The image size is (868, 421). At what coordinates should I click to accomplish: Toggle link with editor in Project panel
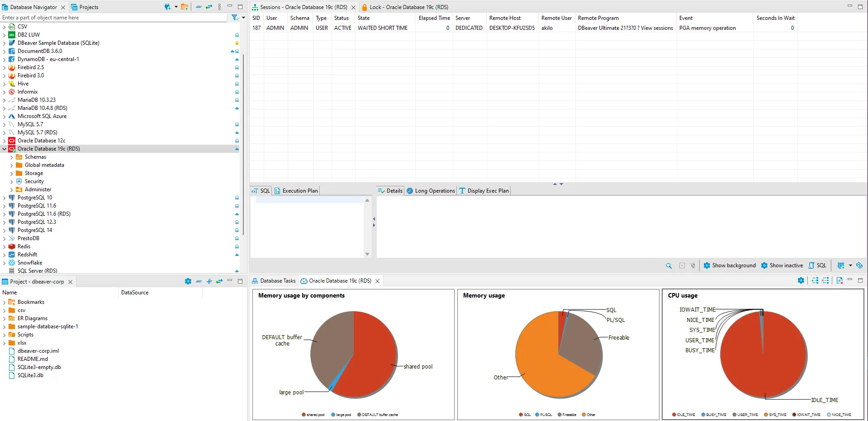[x=219, y=281]
